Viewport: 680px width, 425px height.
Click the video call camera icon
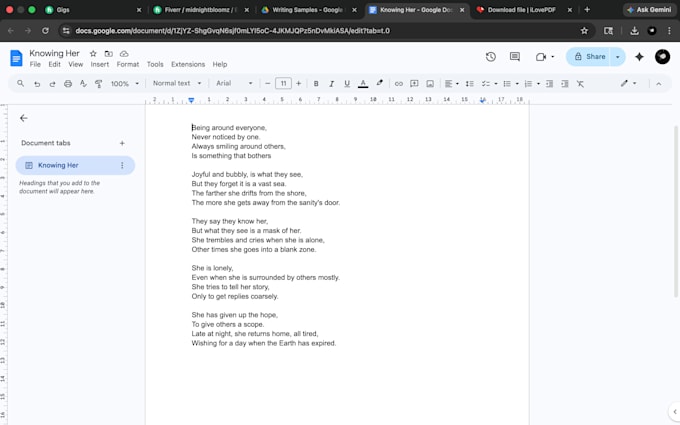pyautogui.click(x=541, y=57)
